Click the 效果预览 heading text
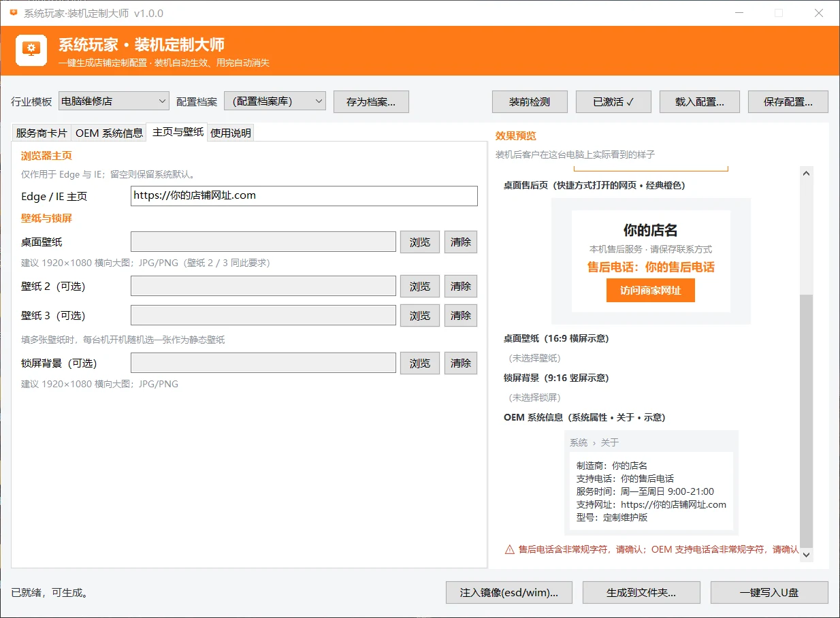840x618 pixels. [516, 136]
